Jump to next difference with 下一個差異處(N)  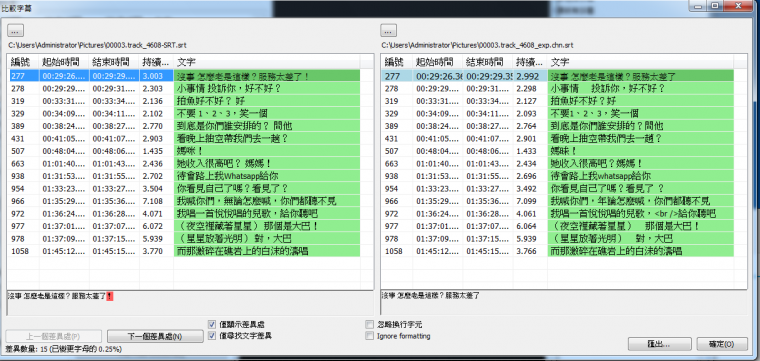(155, 336)
